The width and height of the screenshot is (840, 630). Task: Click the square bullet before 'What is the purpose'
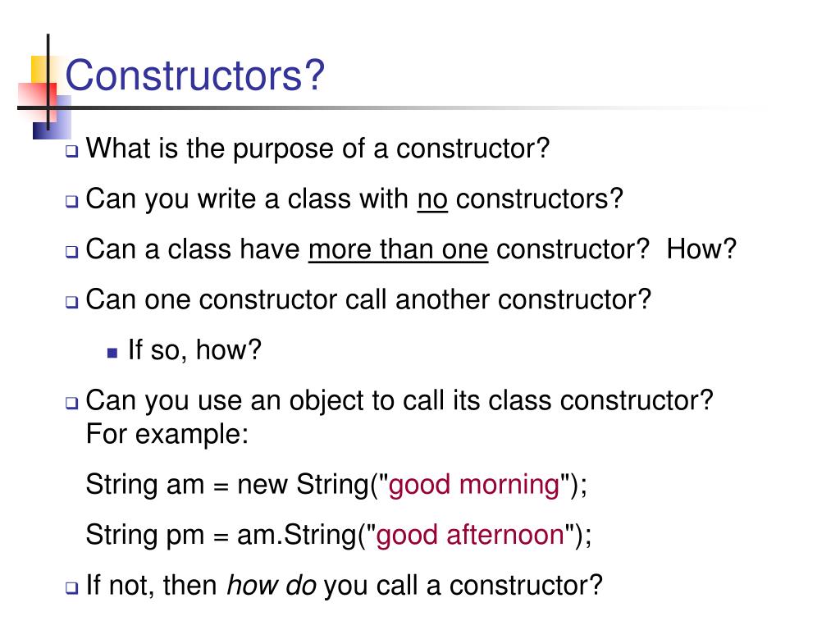(72, 151)
